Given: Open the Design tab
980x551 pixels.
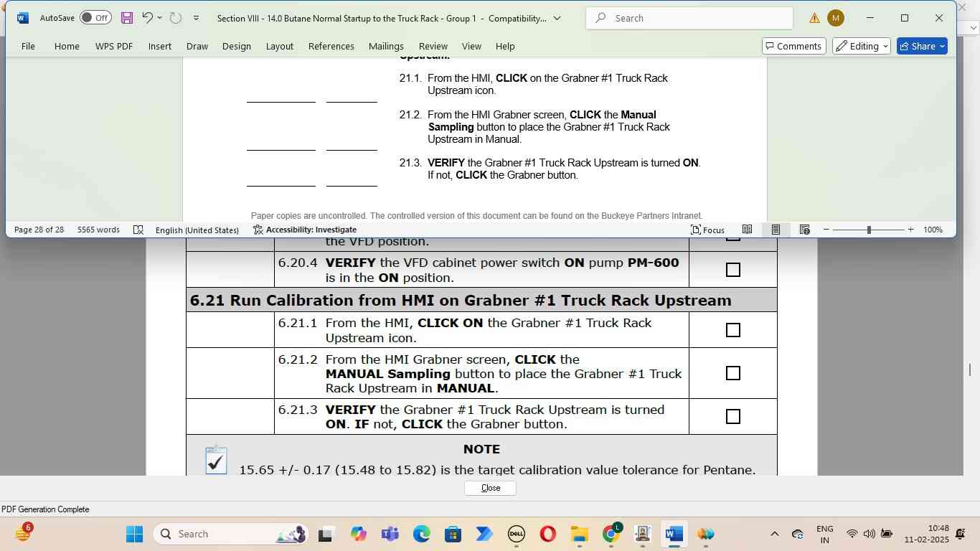Looking at the screenshot, I should [x=237, y=46].
